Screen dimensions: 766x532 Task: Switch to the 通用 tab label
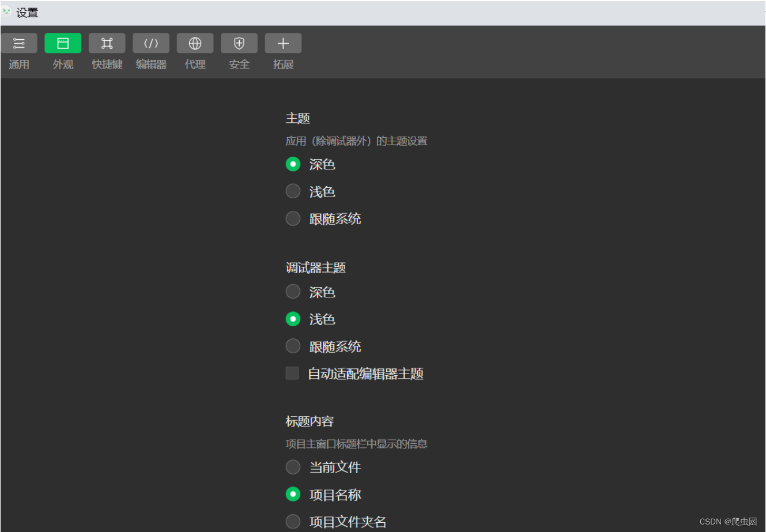19,65
